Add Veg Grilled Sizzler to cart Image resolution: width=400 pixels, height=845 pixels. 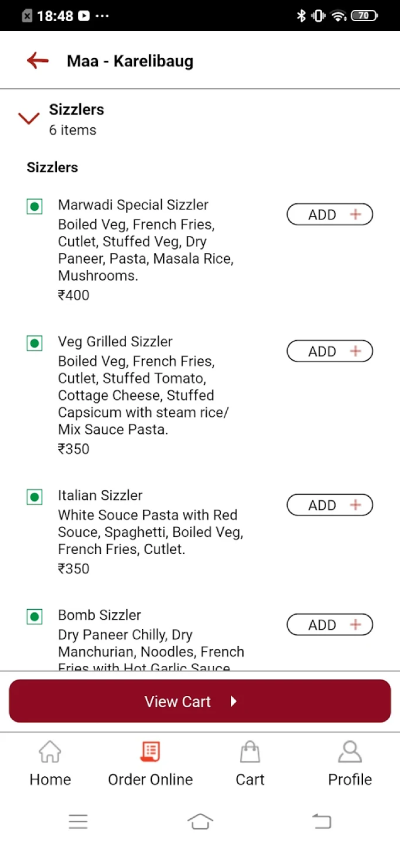(x=329, y=351)
